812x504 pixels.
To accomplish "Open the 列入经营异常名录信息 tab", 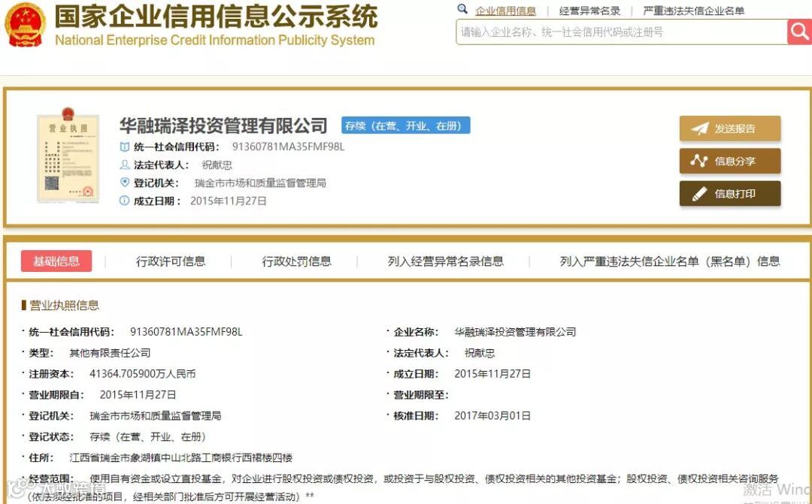I will pyautogui.click(x=445, y=261).
